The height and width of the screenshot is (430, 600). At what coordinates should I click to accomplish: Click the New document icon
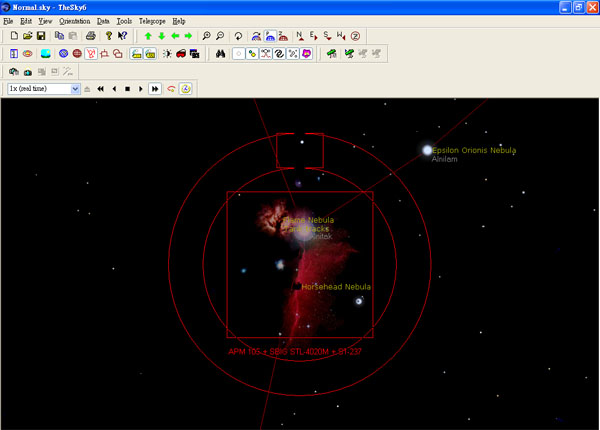pyautogui.click(x=14, y=36)
